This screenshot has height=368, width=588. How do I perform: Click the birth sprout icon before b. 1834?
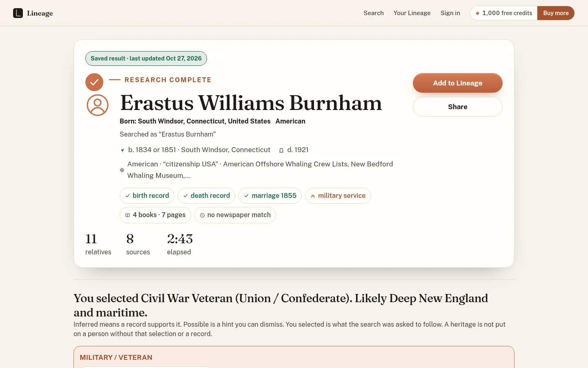point(122,150)
